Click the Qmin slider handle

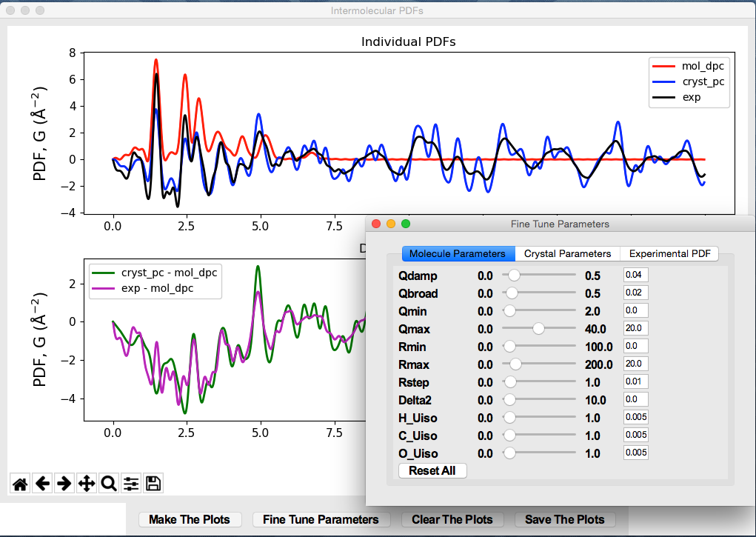pyautogui.click(x=509, y=310)
